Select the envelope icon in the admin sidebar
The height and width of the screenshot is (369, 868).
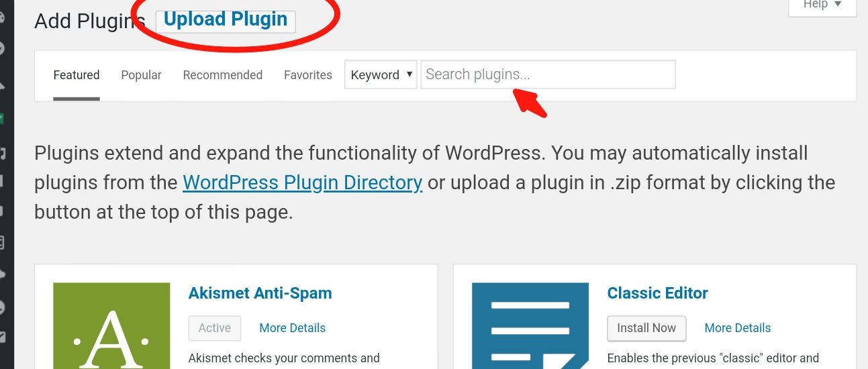point(2,337)
